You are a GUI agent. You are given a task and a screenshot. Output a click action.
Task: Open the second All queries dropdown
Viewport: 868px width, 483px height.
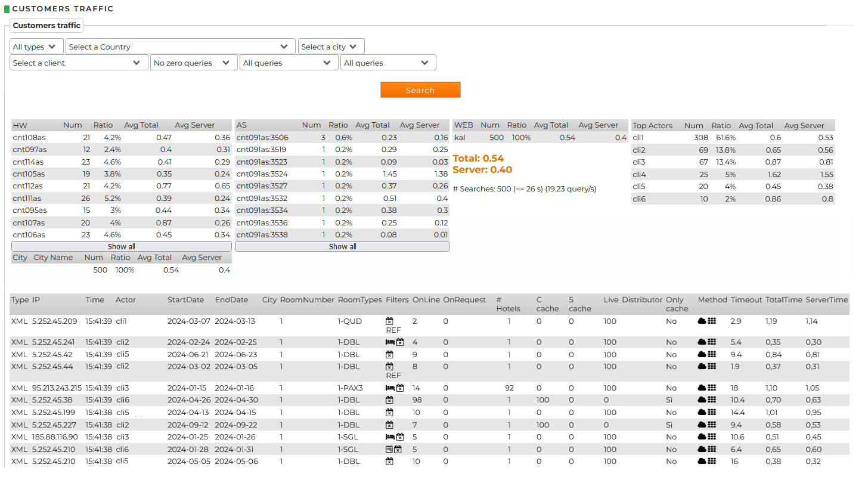tap(388, 63)
